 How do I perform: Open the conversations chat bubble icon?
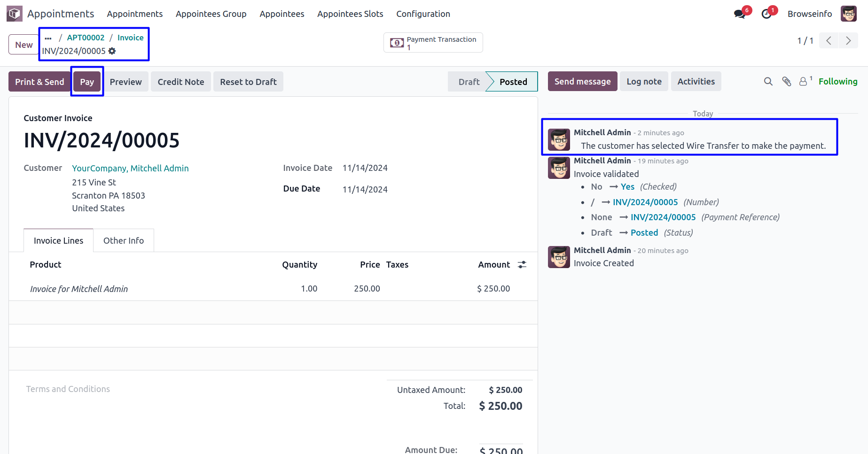click(740, 14)
